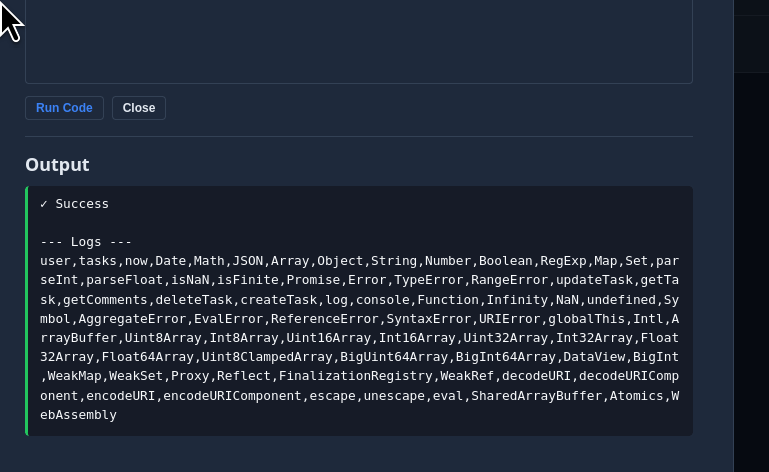Click 'FinalizationRegistry' in the log text
Image resolution: width=769 pixels, height=472 pixels.
click(x=356, y=376)
